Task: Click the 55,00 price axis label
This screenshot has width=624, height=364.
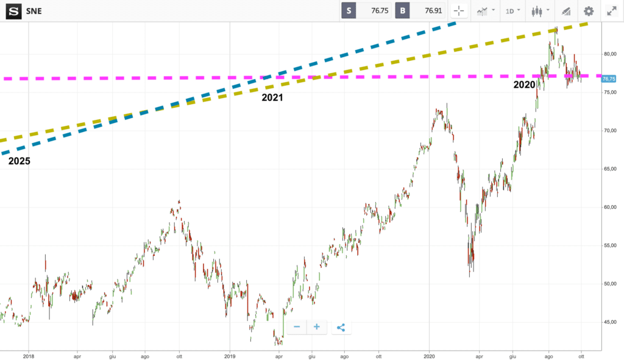Action: point(609,245)
